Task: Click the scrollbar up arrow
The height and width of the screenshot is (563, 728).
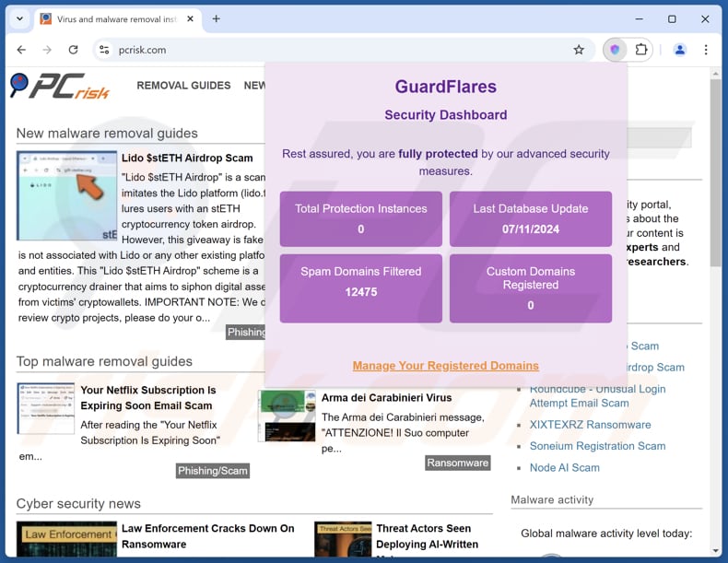Action: [x=715, y=74]
